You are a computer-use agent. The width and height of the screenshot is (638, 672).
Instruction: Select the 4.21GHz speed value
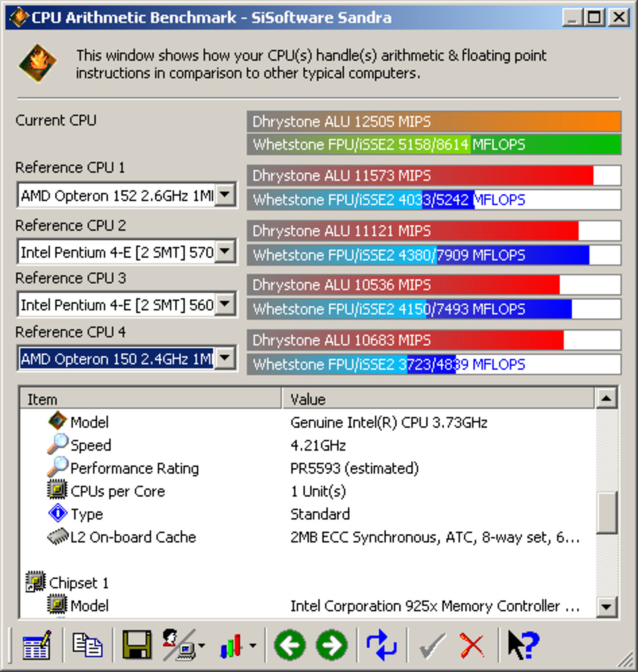click(x=318, y=445)
